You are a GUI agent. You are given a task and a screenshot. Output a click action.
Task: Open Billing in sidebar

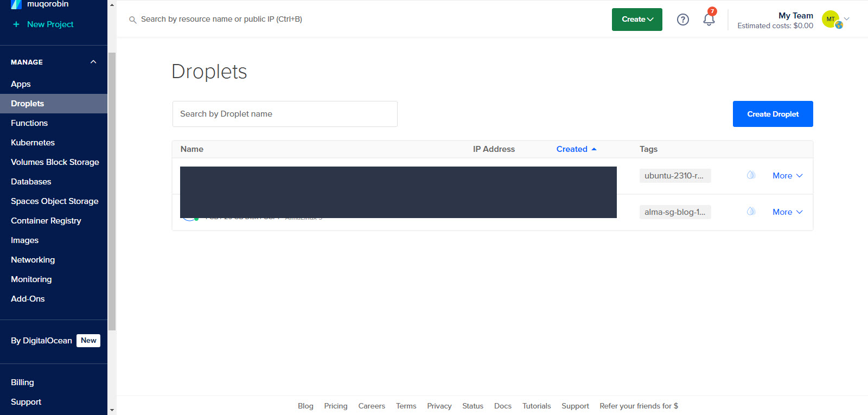coord(22,382)
